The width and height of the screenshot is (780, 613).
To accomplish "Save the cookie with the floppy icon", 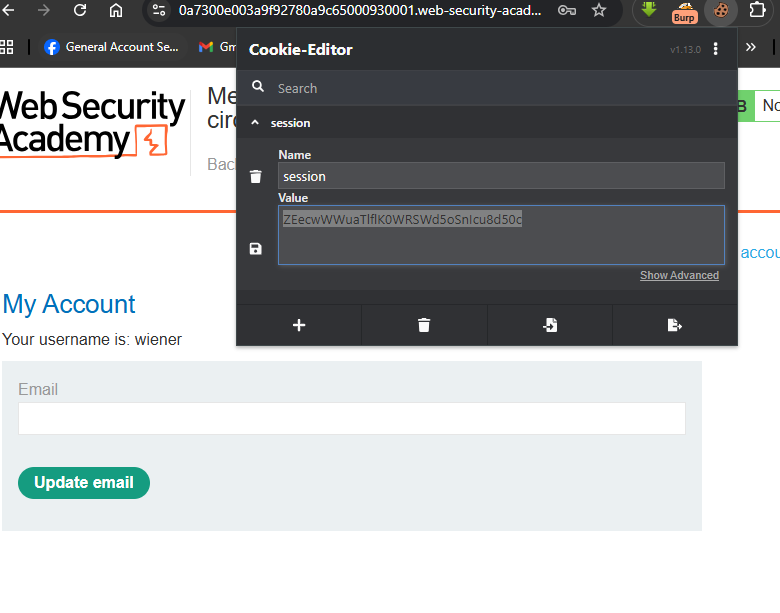I will [256, 249].
